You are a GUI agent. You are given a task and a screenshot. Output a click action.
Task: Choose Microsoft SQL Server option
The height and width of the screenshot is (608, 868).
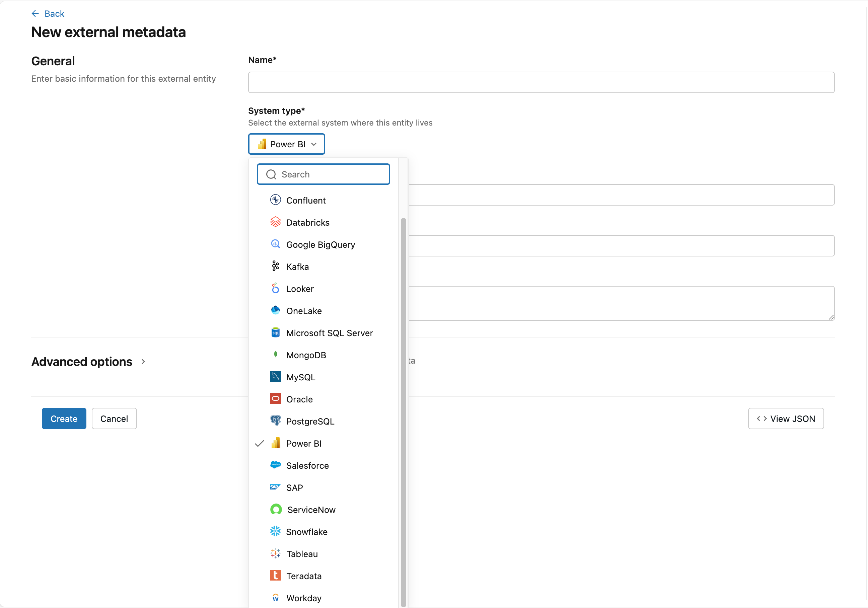323,333
